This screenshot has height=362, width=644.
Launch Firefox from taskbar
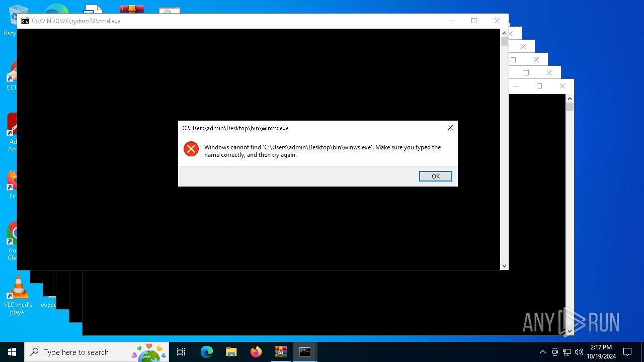pos(256,352)
